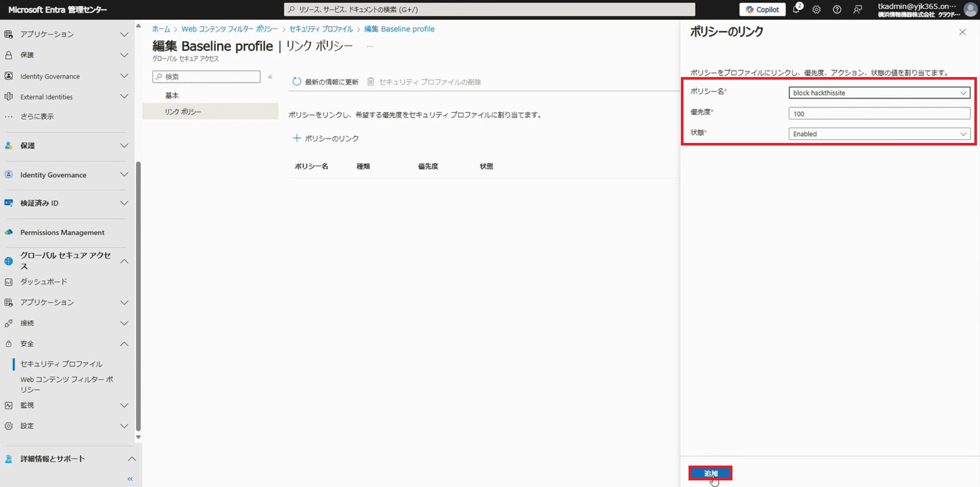Expand the 監視 sidebar section
Image resolution: width=980 pixels, height=487 pixels.
click(124, 405)
